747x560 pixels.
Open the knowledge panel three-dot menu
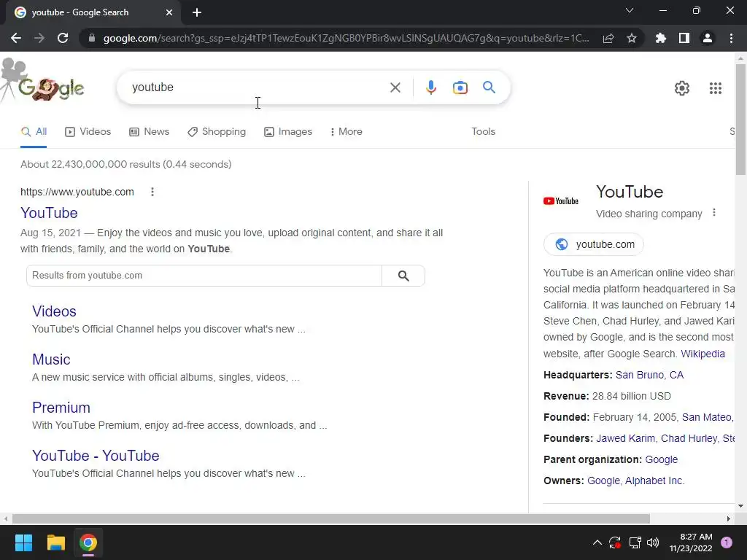pyautogui.click(x=713, y=212)
